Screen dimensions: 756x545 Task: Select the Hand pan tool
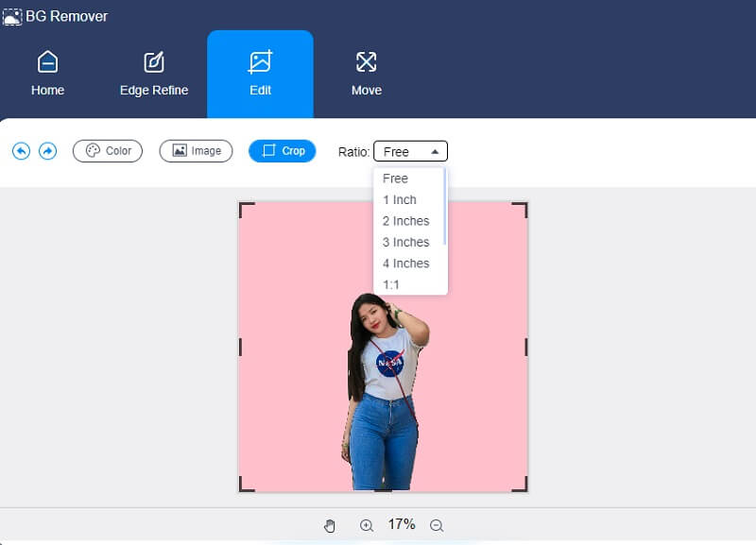330,524
